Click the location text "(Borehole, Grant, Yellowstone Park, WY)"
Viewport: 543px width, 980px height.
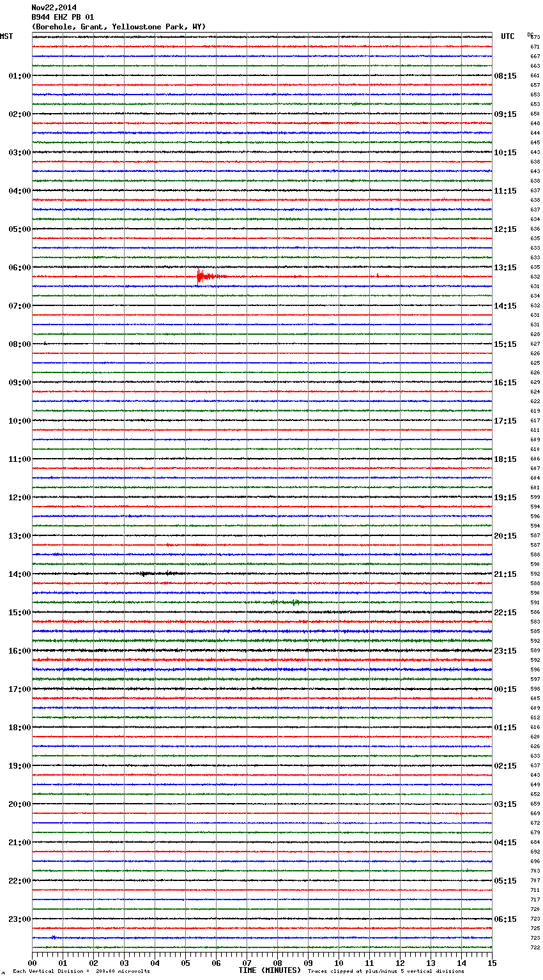pos(119,27)
